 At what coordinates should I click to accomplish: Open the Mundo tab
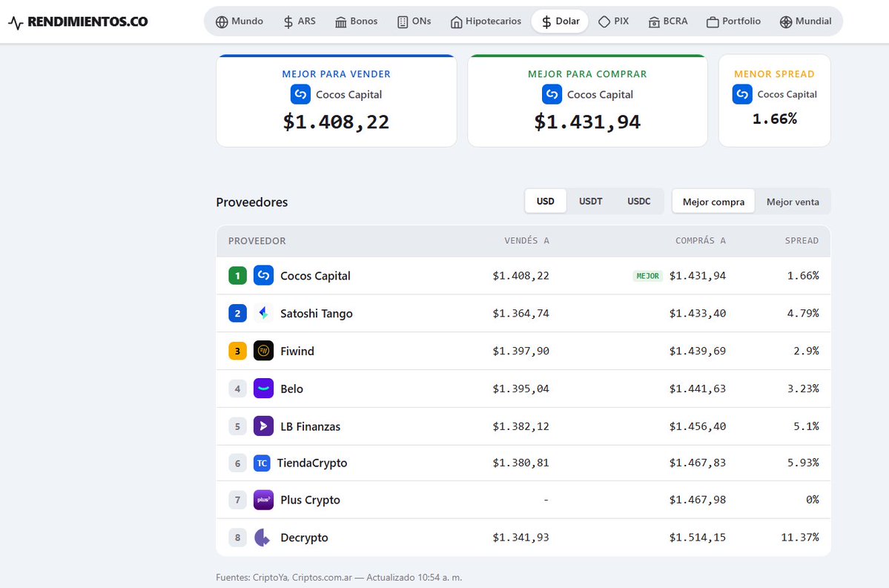pyautogui.click(x=239, y=22)
